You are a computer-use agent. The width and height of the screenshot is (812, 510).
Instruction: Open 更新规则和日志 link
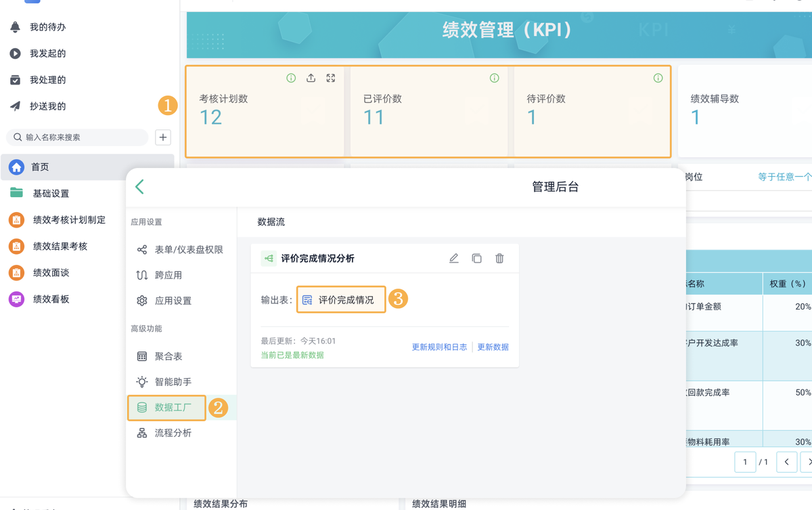coord(439,347)
